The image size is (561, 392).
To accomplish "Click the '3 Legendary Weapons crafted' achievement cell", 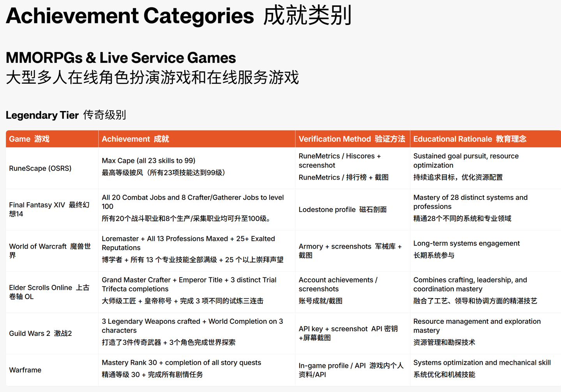I will click(197, 334).
